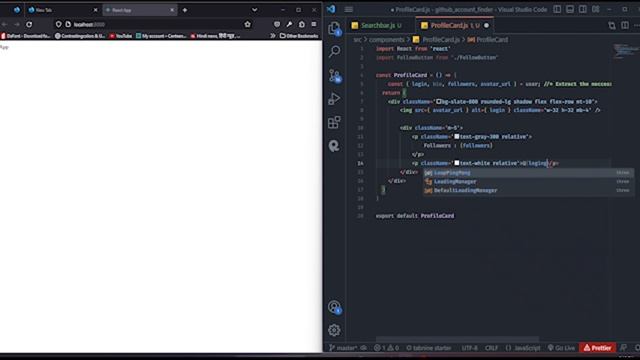Open the Manage gear in VS Code
The image size is (640, 360).
pyautogui.click(x=334, y=330)
